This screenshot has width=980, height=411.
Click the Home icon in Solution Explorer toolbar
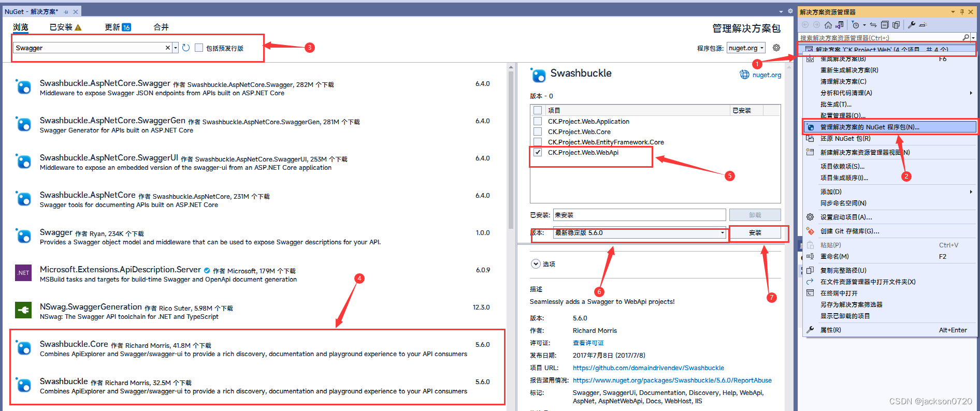pos(828,25)
